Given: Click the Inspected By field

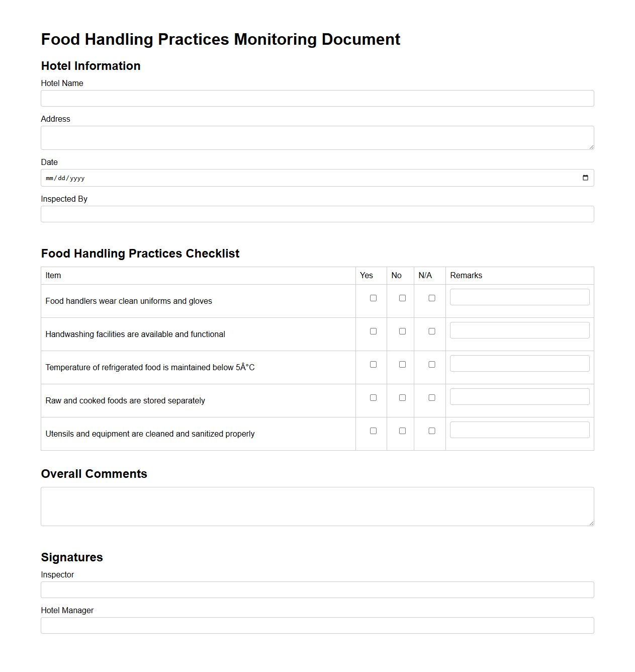Looking at the screenshot, I should coord(317,214).
